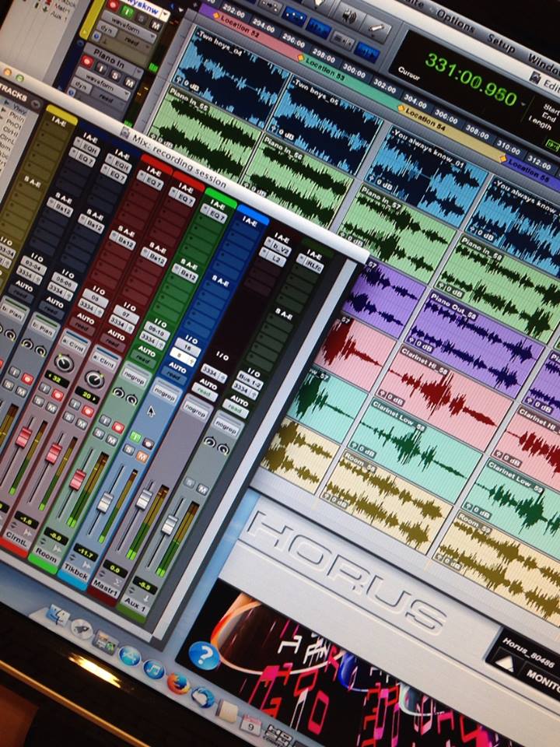Solo the Room mixer strip

pos(99,433)
